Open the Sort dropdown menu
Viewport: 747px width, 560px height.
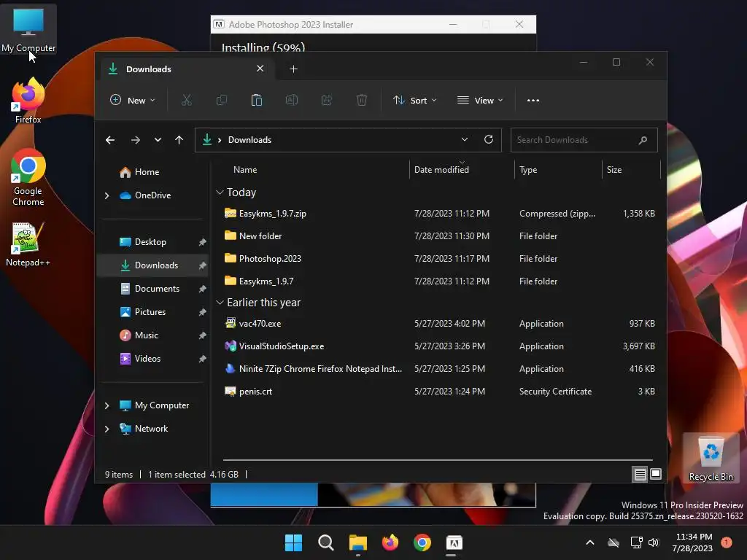(414, 101)
